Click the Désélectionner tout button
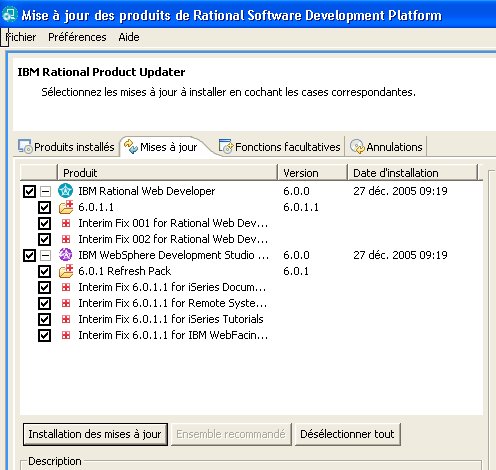Viewport: 496px width, 470px height. point(347,434)
